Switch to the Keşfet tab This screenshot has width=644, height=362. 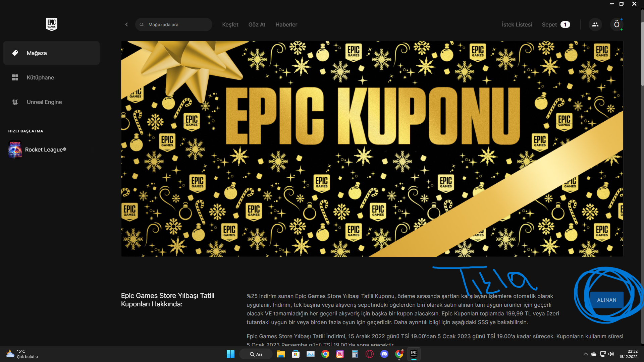[x=230, y=24]
